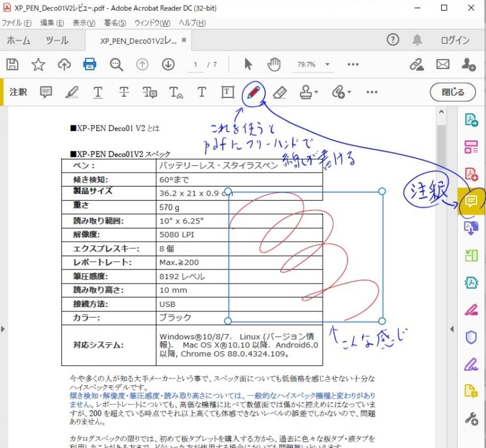Select the eraser tool for drawings

coord(280,92)
